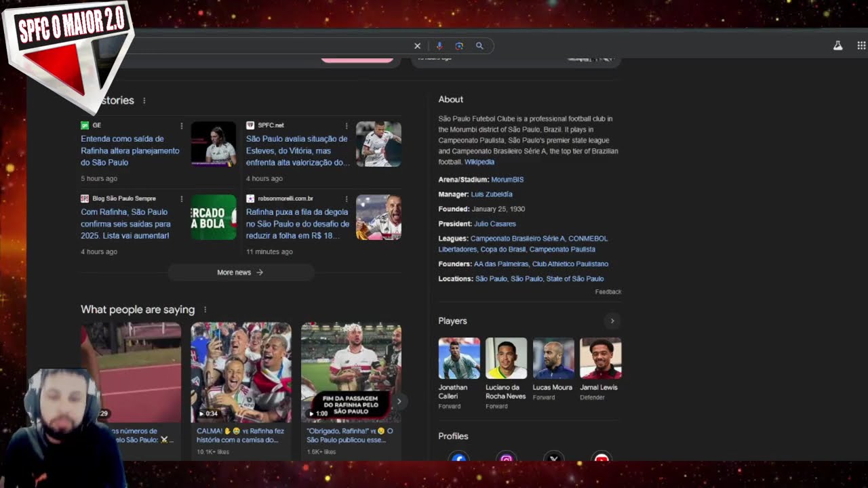Open the robsonmorelli.com.br story thumbnail
The height and width of the screenshot is (488, 868).
point(378,217)
